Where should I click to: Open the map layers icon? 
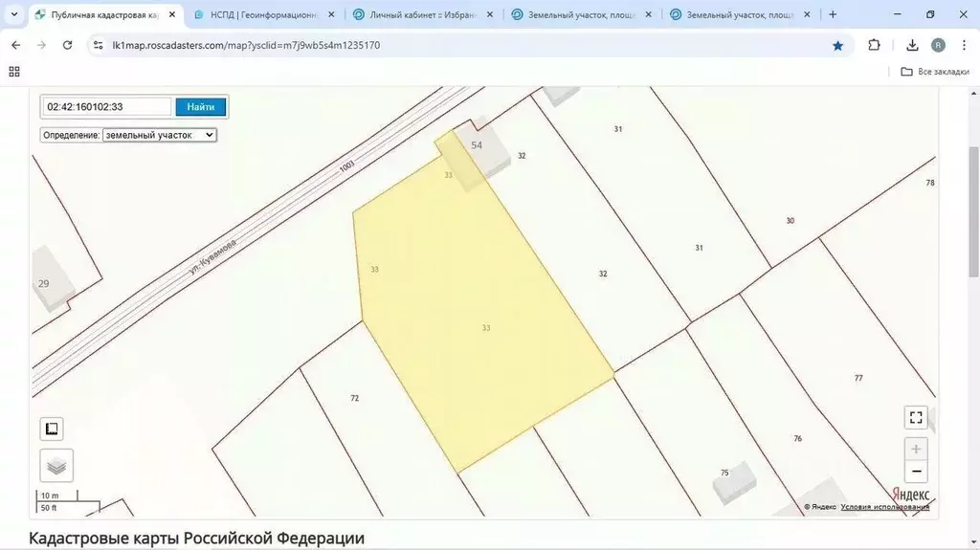click(x=56, y=466)
